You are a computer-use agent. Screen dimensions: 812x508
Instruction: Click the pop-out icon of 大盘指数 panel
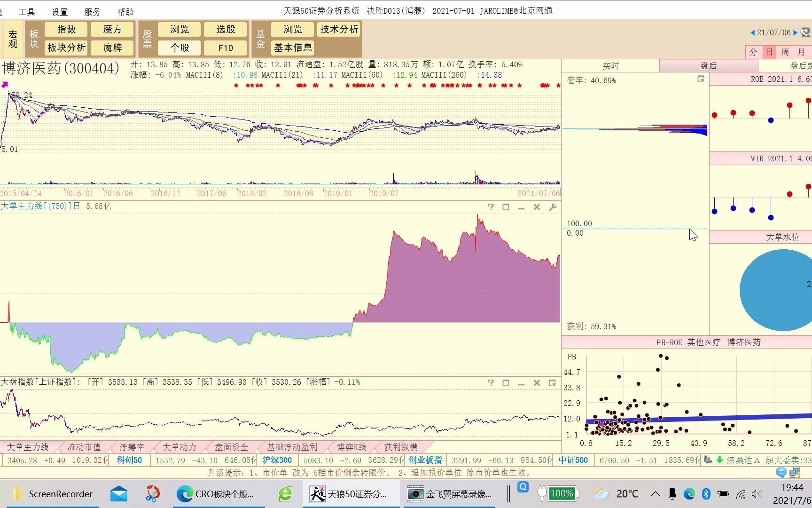[x=552, y=383]
